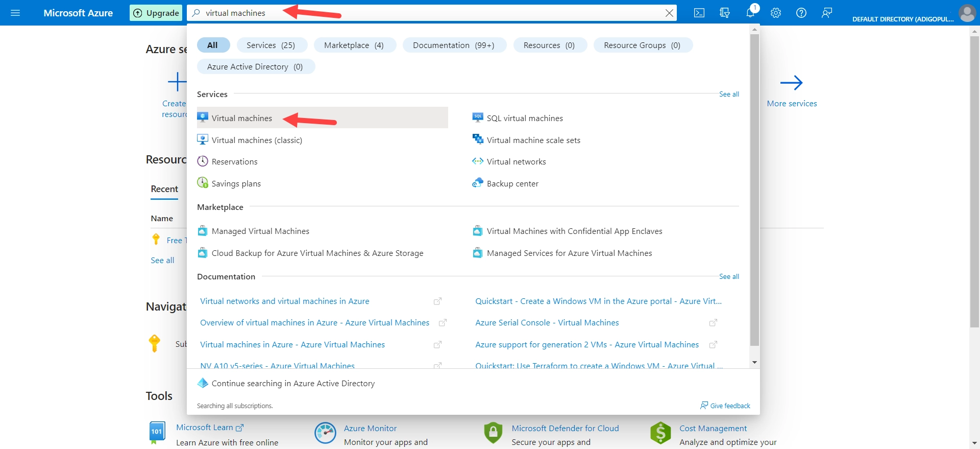
Task: Filter results by Documentation (99+)
Action: coord(454,45)
